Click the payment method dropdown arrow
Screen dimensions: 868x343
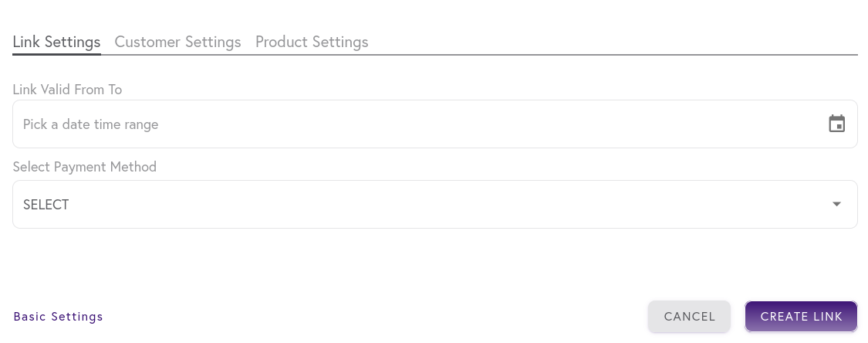coord(836,204)
